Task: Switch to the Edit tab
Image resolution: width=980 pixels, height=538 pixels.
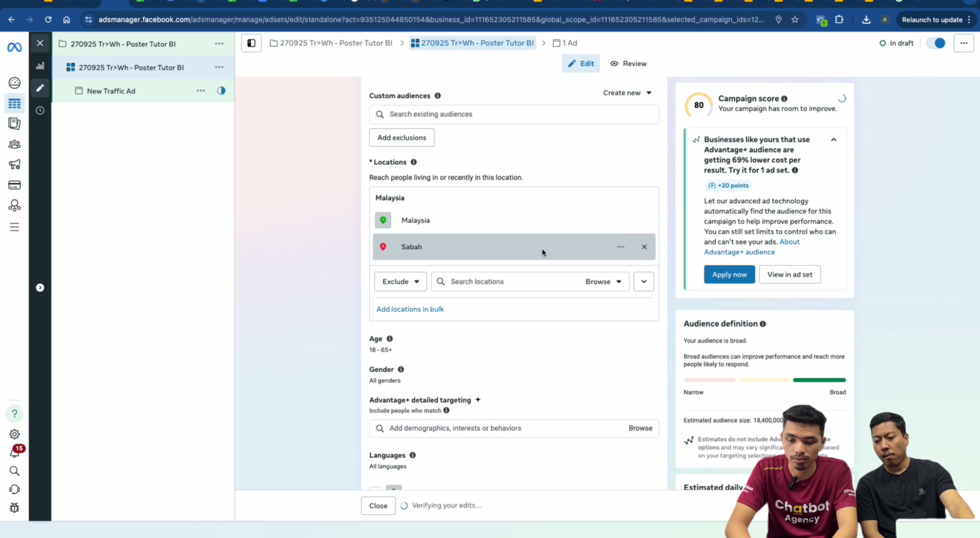Action: tap(581, 63)
